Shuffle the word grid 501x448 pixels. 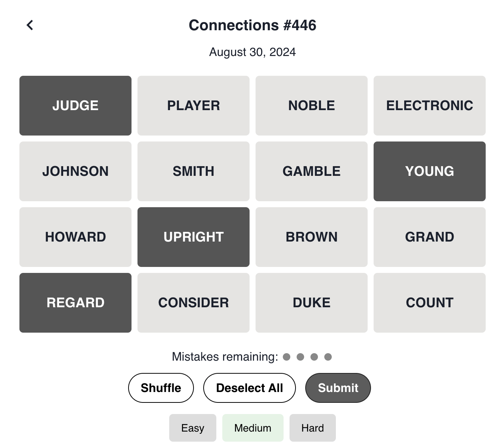161,388
